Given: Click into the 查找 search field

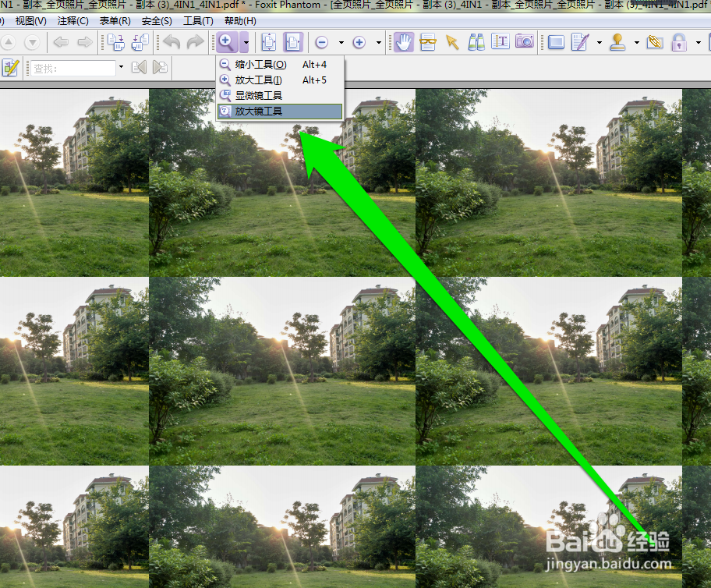Looking at the screenshot, I should [x=73, y=68].
